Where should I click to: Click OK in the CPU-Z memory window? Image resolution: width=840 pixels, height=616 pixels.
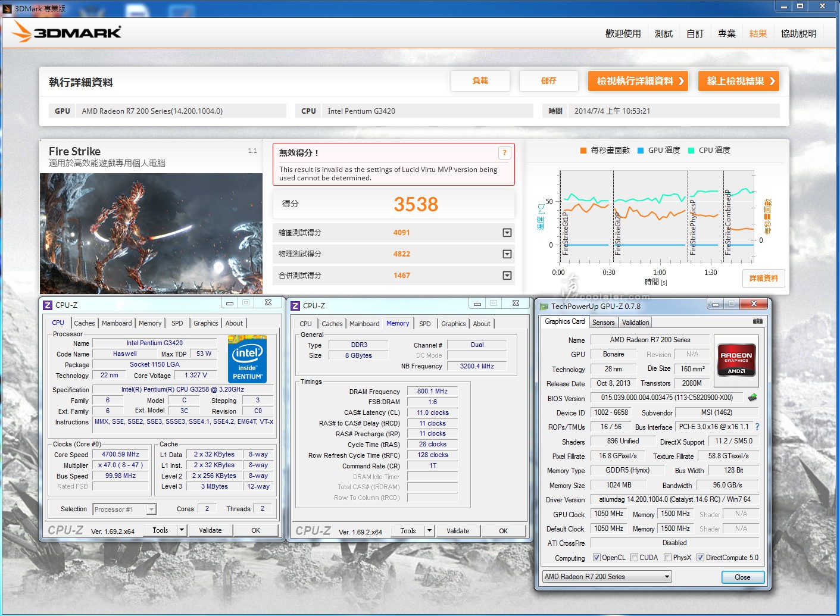(504, 531)
